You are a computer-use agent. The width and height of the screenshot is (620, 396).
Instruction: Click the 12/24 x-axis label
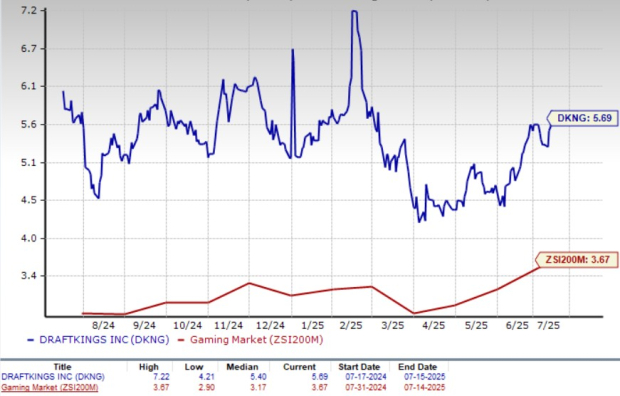tap(270, 326)
